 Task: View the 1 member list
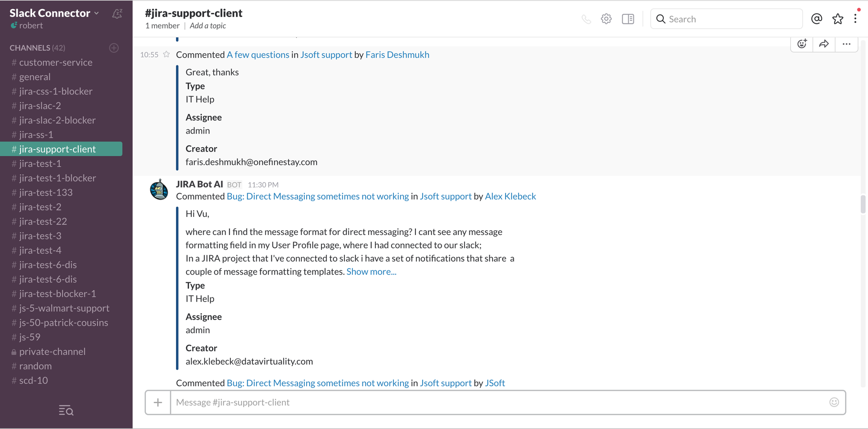coord(162,26)
